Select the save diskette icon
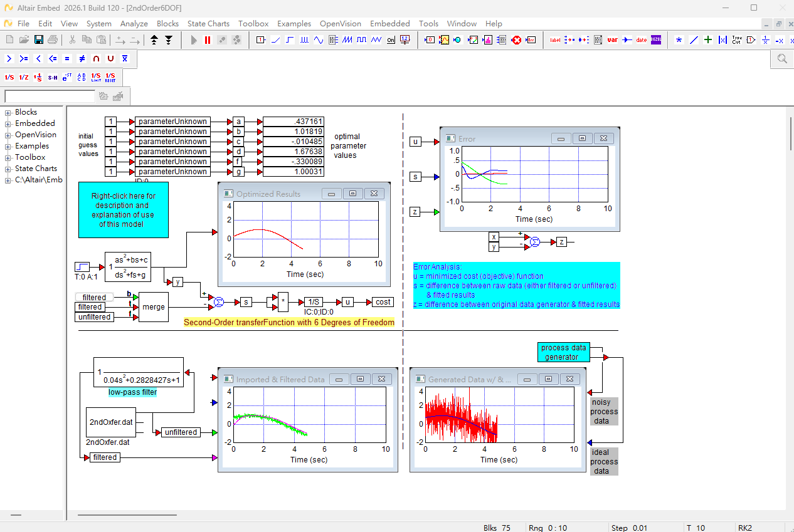 point(38,39)
